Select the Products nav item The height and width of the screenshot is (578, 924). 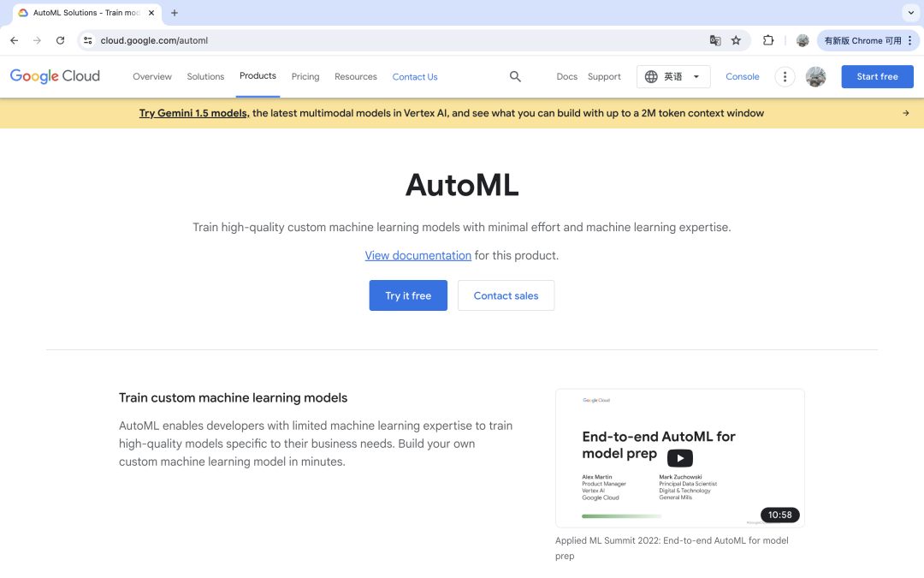258,76
